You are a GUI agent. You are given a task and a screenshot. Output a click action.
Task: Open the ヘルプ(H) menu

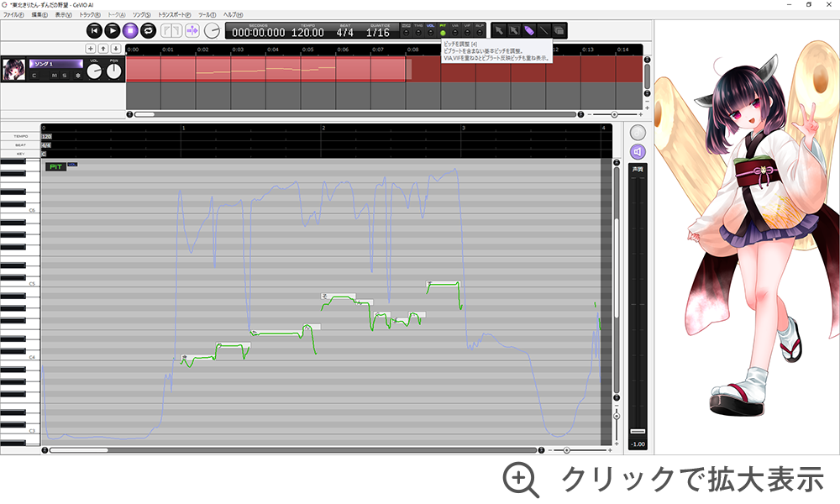click(233, 15)
